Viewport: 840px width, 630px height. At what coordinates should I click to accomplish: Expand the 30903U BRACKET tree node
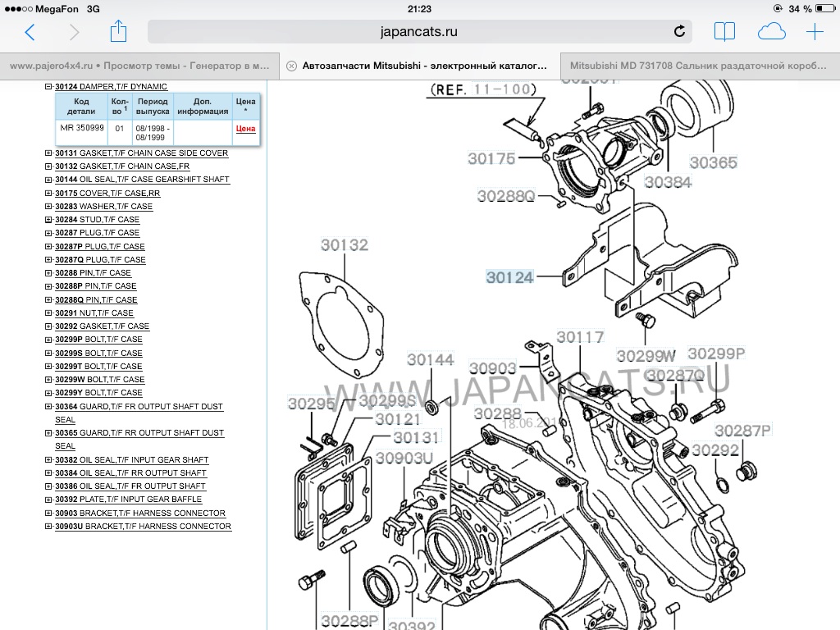[48, 527]
